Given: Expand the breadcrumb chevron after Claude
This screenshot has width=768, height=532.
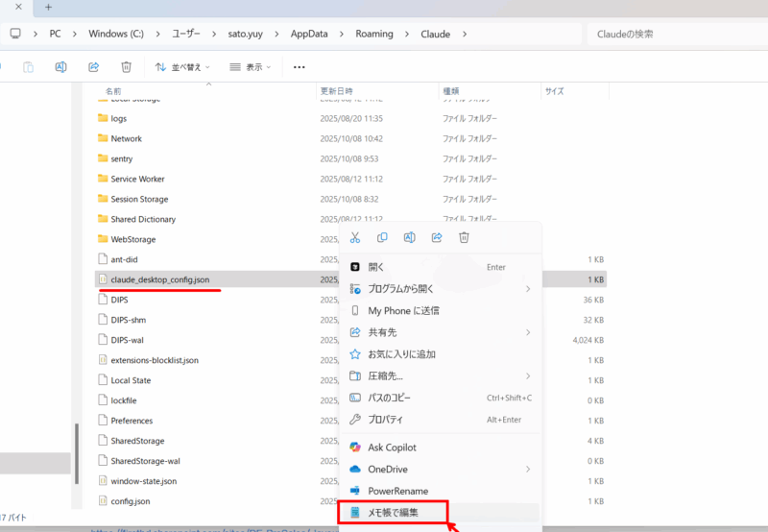Looking at the screenshot, I should click(x=465, y=34).
